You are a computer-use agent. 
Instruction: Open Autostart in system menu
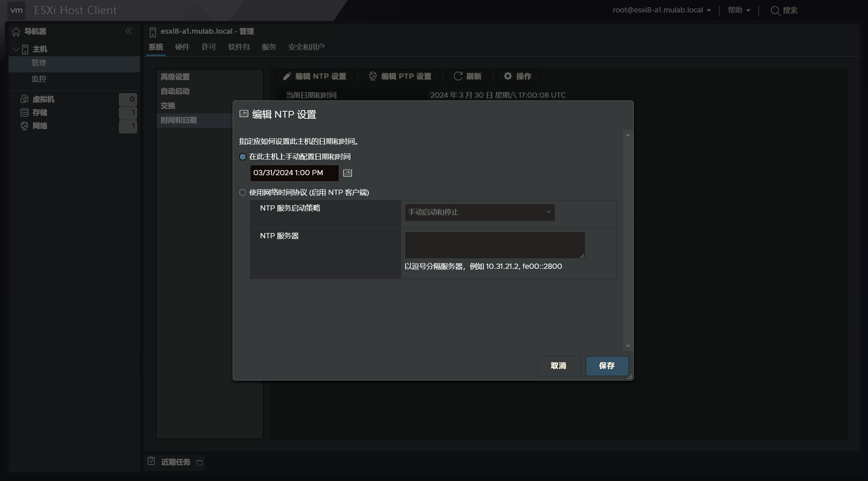[x=175, y=91]
